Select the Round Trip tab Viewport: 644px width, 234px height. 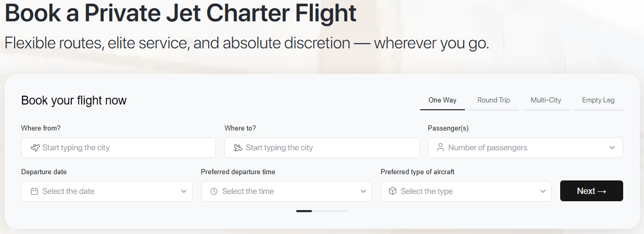point(494,100)
